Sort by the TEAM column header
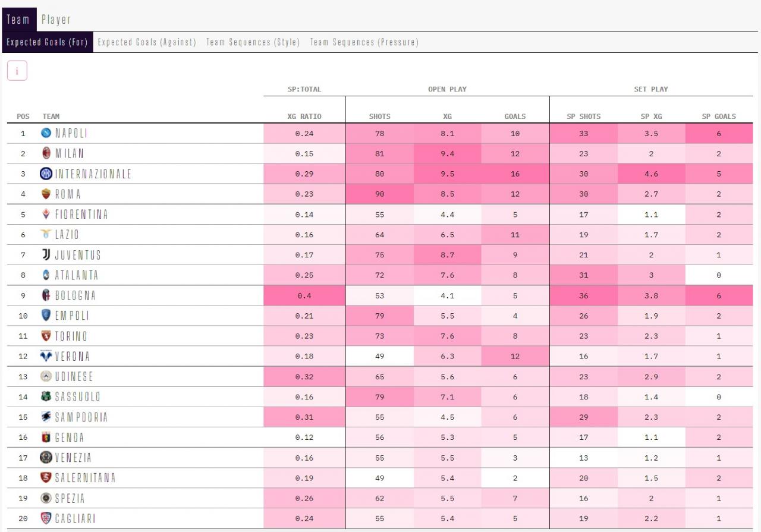Screen dimensions: 761x532 click(51, 117)
